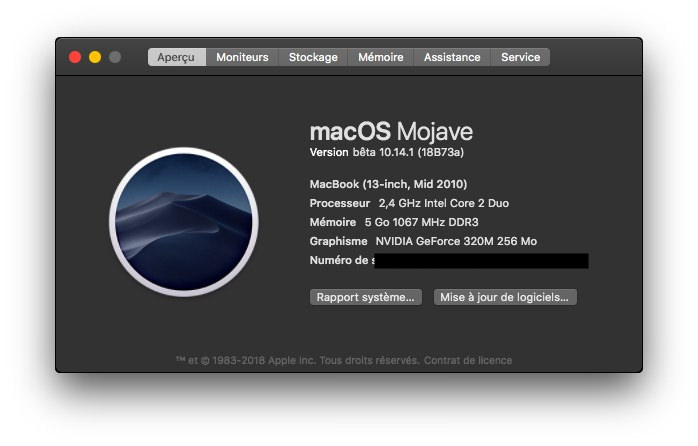Click the macOS Mojave title

point(391,131)
